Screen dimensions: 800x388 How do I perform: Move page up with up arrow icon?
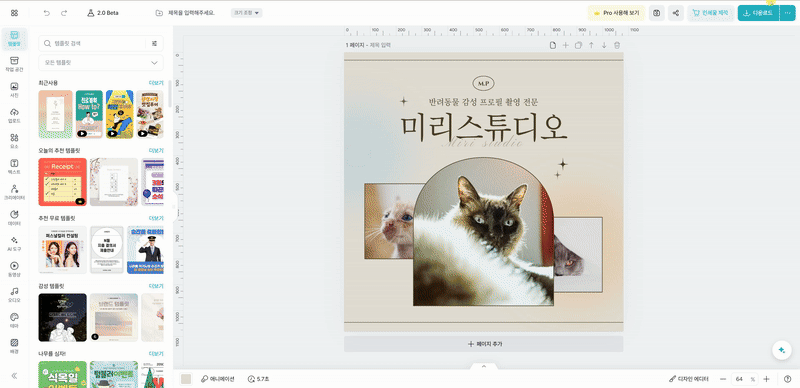pos(591,45)
